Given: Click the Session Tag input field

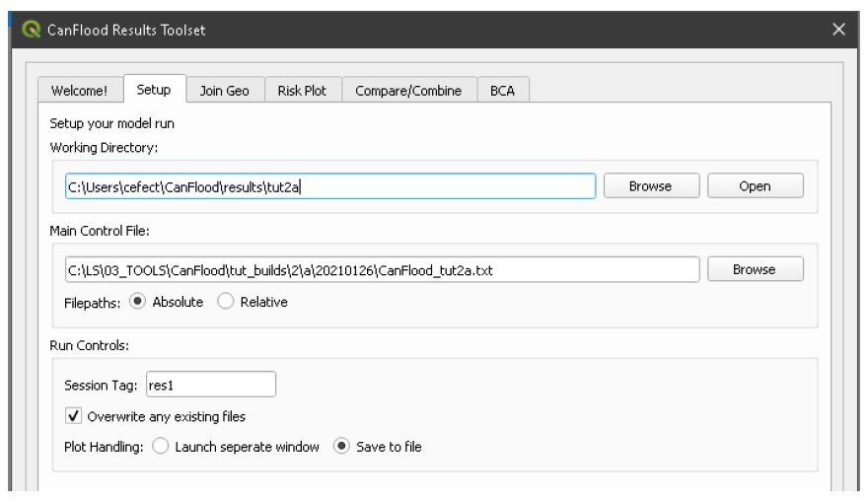Looking at the screenshot, I should pyautogui.click(x=211, y=385).
